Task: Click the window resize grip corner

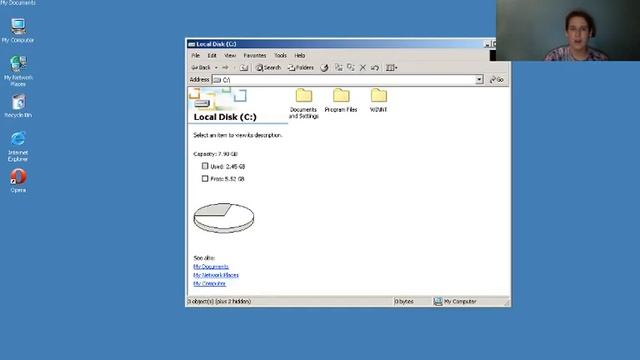Action: tap(507, 302)
